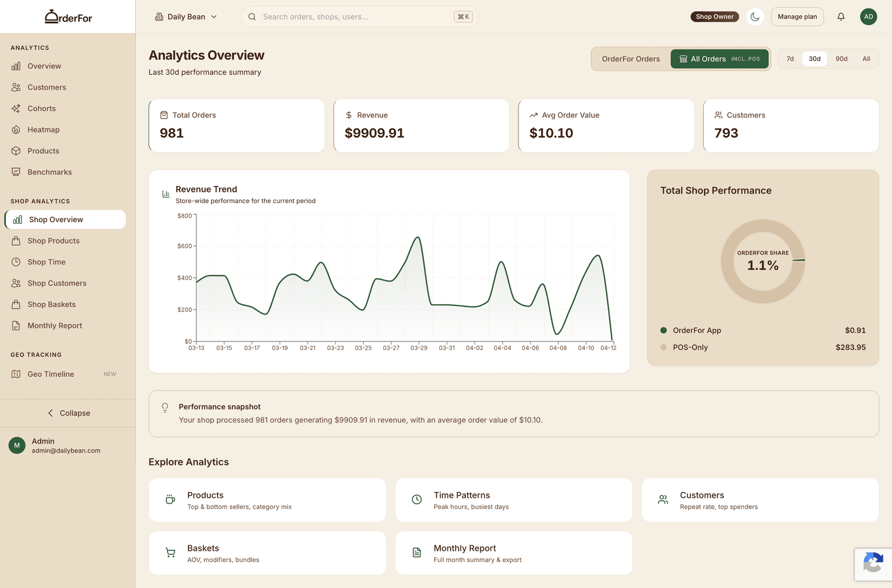Open Cohorts analytics via sidebar icon

coord(16,108)
